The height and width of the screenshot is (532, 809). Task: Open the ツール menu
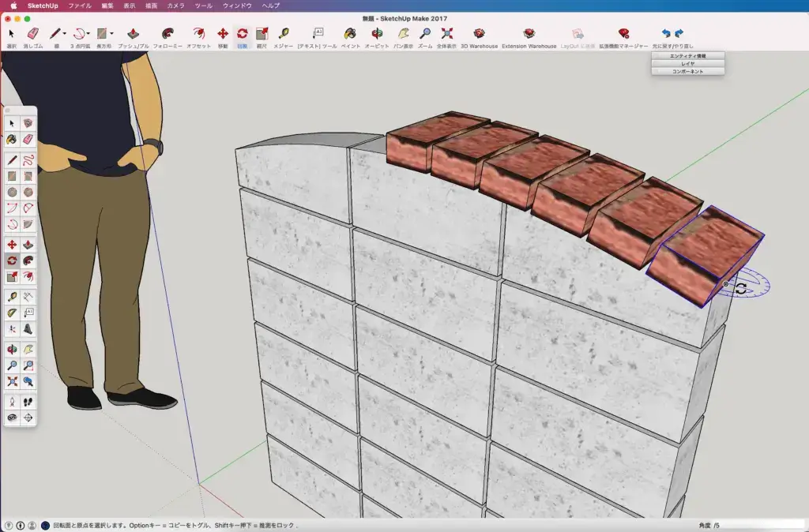(x=203, y=6)
